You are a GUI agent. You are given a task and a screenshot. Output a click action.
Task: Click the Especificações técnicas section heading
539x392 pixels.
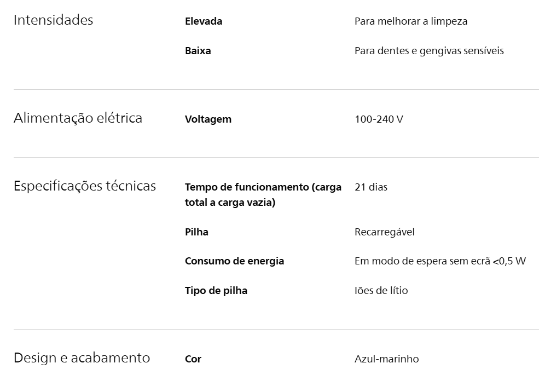[84, 186]
